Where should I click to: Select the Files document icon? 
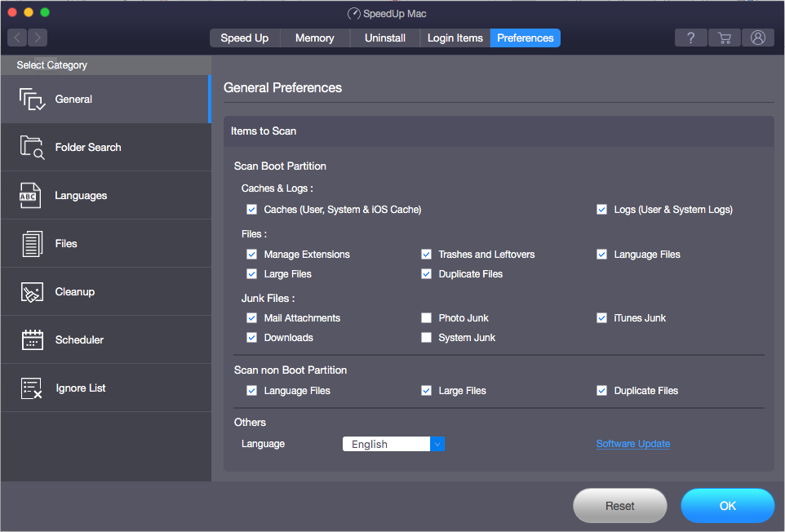(x=32, y=244)
